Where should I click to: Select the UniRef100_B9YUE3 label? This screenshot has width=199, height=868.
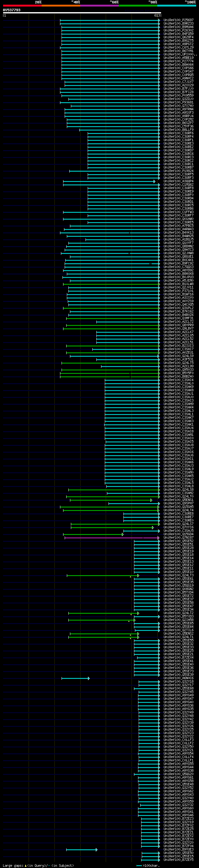tap(178, 850)
